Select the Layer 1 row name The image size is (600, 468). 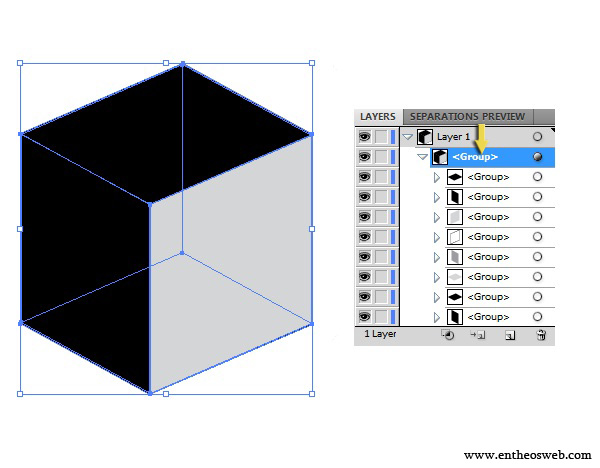click(x=453, y=137)
